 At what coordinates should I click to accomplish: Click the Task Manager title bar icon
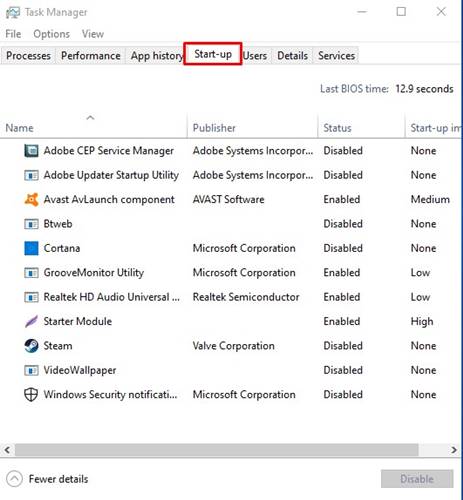click(x=13, y=13)
